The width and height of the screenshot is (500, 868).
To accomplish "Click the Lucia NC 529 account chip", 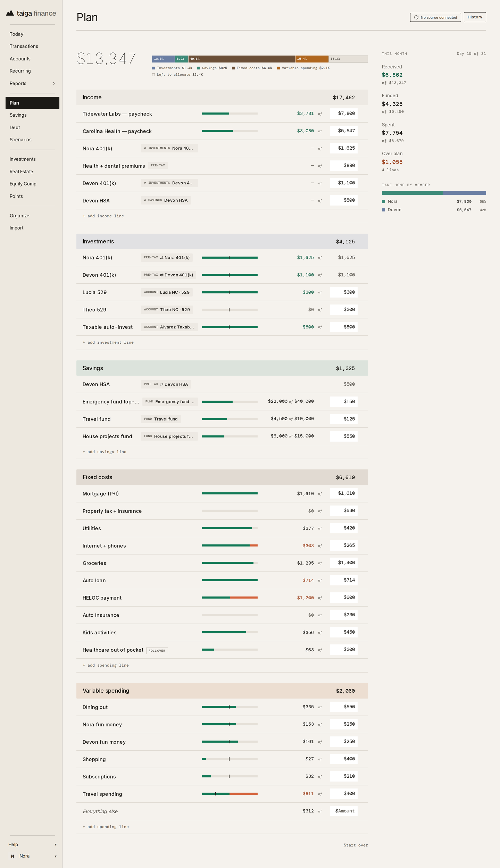I will tap(167, 292).
